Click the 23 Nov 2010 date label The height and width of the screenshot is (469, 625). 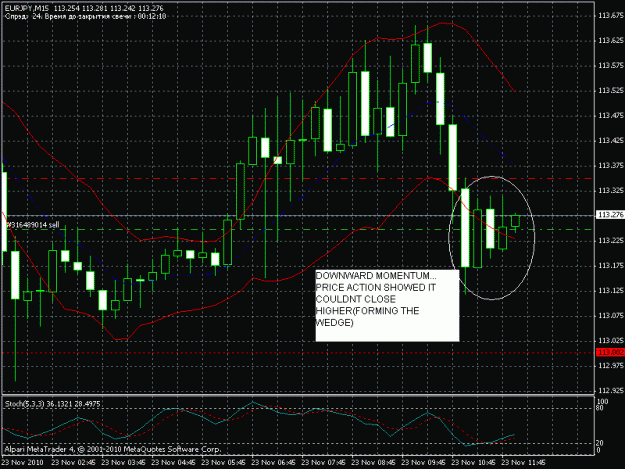tap(23, 463)
